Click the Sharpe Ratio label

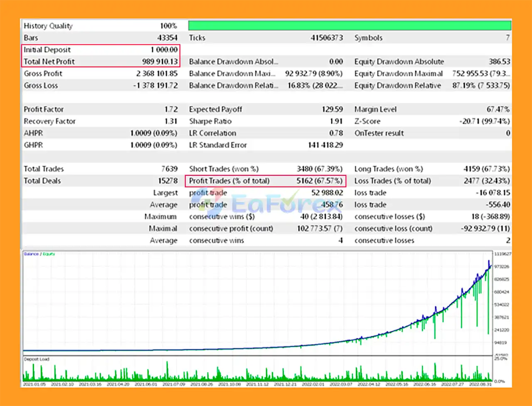tap(210, 121)
